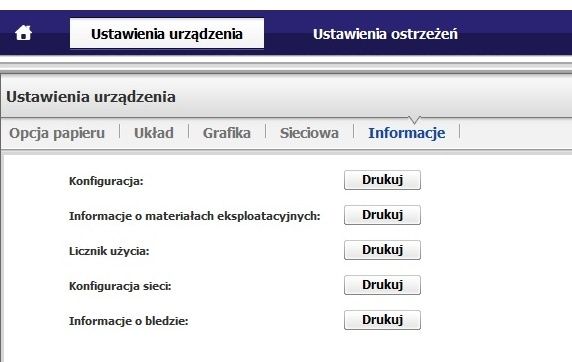Click the Konfiguracja: label text

click(x=106, y=181)
